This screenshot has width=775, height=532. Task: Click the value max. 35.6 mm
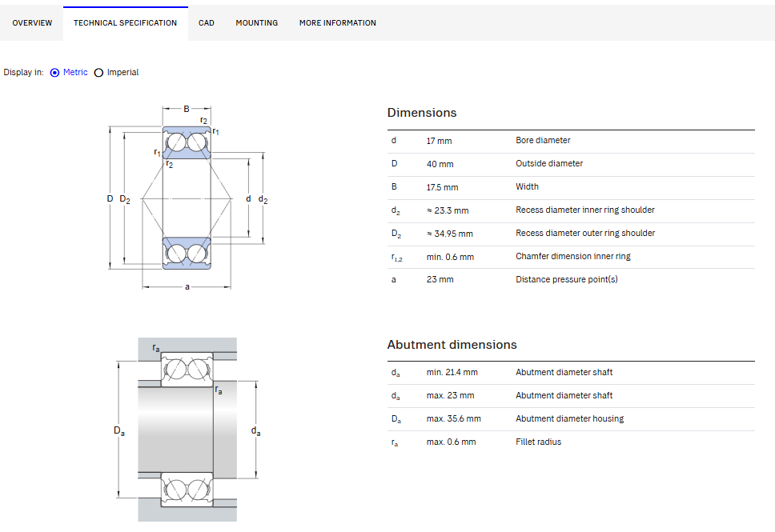[454, 419]
